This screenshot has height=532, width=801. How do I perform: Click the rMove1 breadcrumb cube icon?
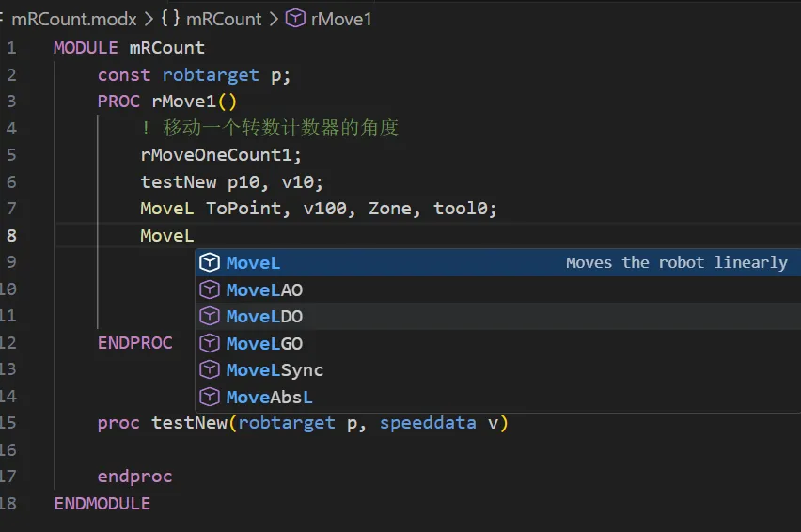(295, 18)
